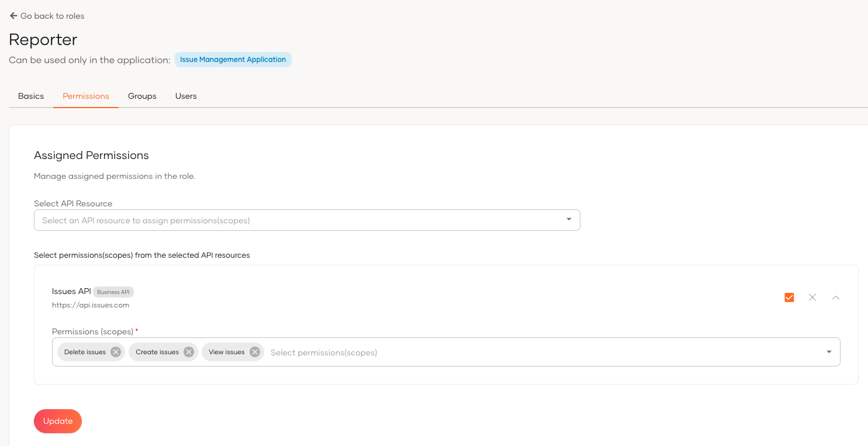Toggle the select-all checkbox for Issues API
The height and width of the screenshot is (446, 868).
[790, 298]
